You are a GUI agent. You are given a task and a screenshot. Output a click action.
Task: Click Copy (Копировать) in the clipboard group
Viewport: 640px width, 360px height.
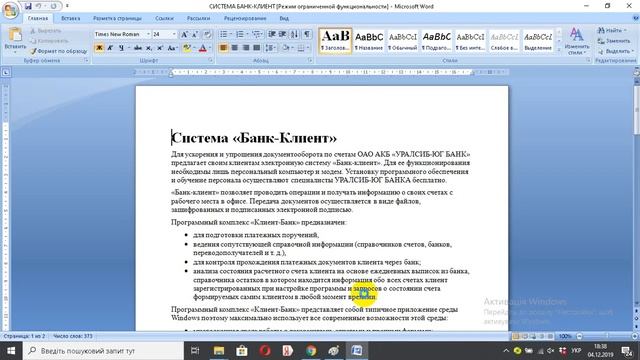point(49,41)
